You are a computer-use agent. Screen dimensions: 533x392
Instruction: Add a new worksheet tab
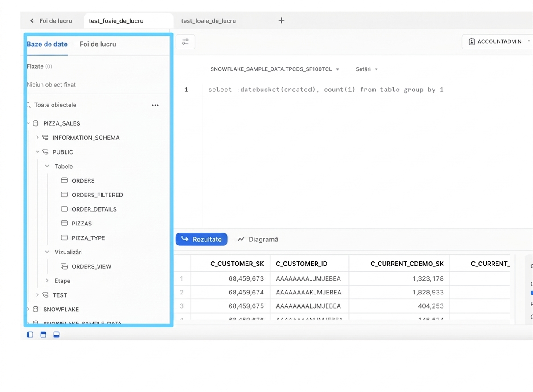tap(281, 20)
